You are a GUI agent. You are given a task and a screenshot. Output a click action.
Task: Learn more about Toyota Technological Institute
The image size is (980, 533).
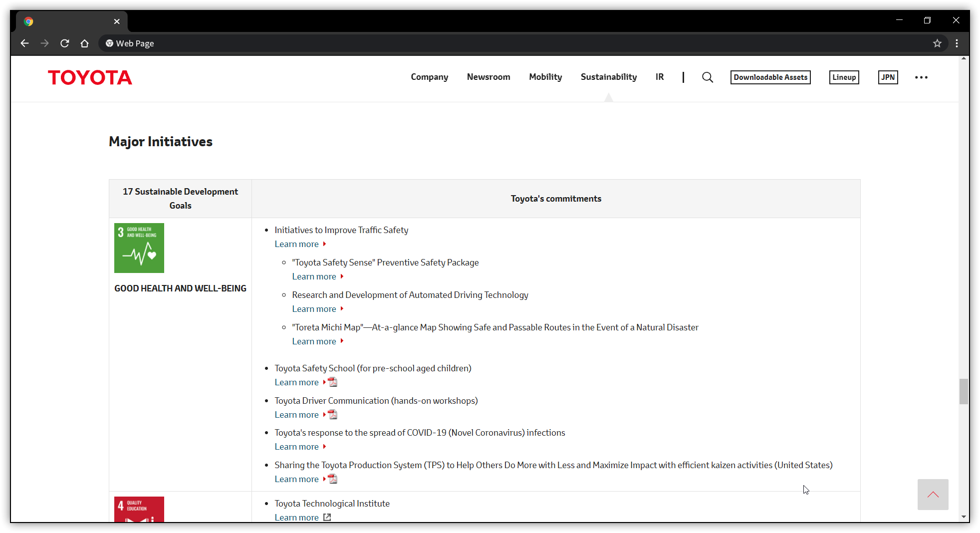click(x=296, y=518)
